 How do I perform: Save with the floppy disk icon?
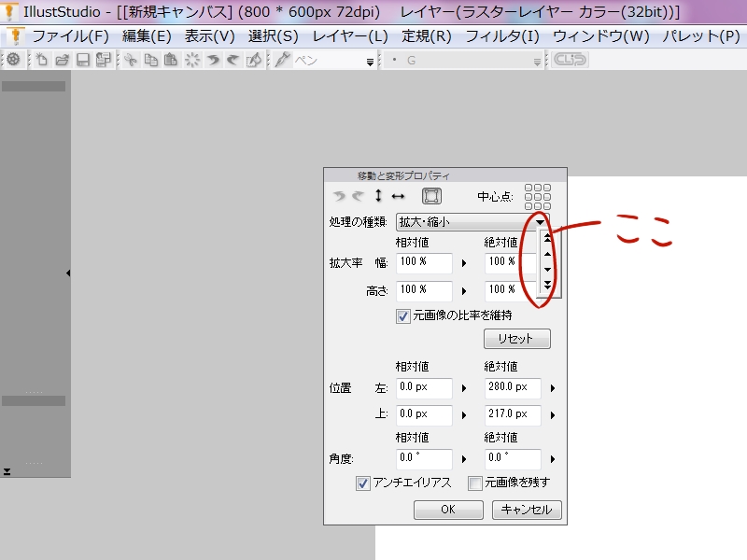pos(83,60)
